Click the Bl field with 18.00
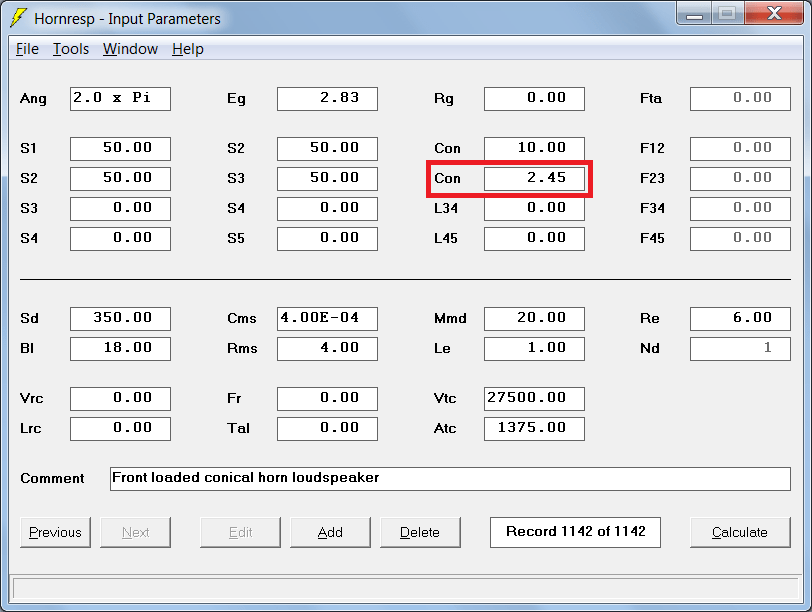The width and height of the screenshot is (812, 612). click(120, 348)
